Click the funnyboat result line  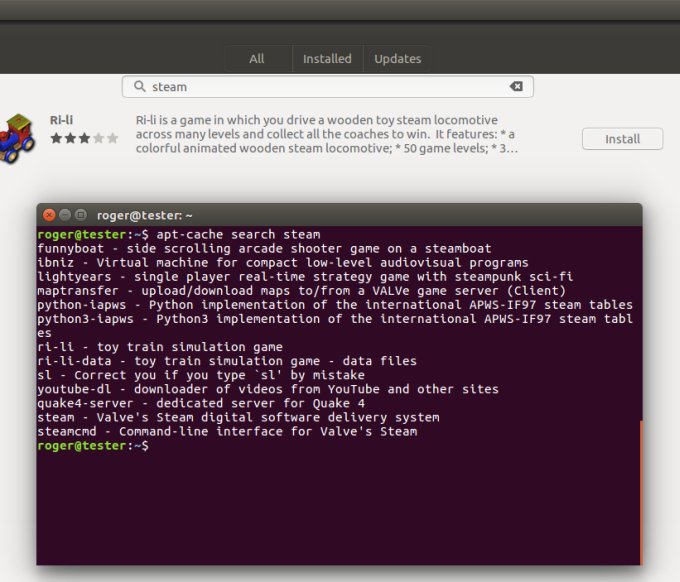click(264, 248)
